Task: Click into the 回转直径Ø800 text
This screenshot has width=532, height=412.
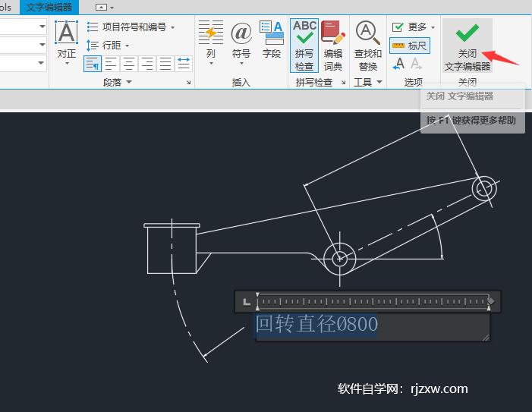Action: point(316,323)
